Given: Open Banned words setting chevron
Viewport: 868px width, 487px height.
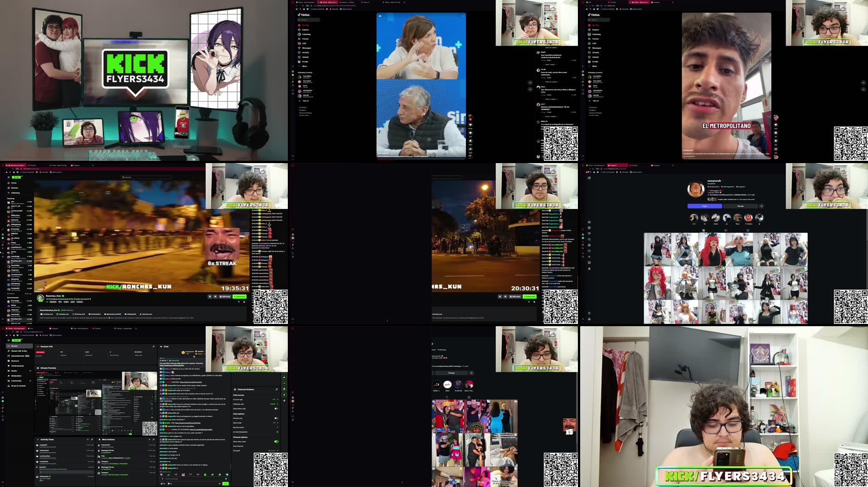Looking at the screenshot, I should coord(277,427).
